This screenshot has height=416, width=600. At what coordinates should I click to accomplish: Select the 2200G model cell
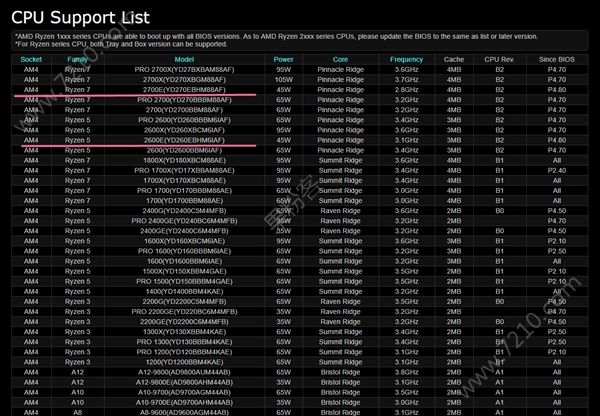click(x=184, y=302)
